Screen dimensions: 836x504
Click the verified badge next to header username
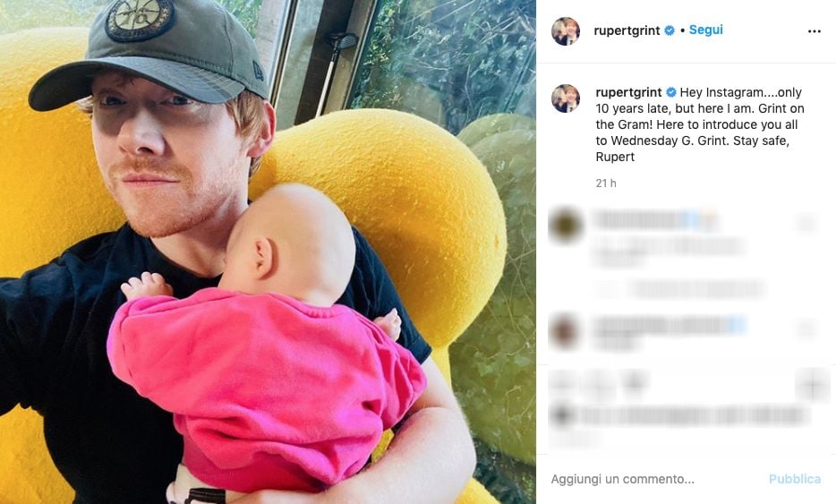670,30
